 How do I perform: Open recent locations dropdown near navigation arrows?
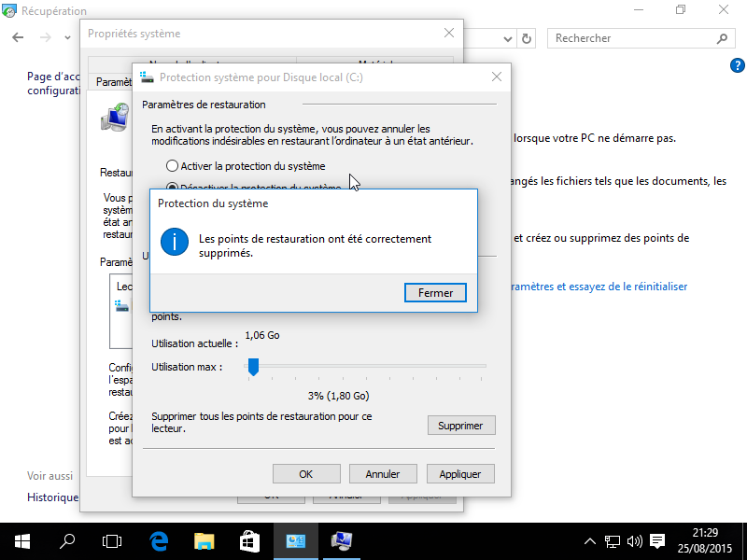tap(68, 38)
